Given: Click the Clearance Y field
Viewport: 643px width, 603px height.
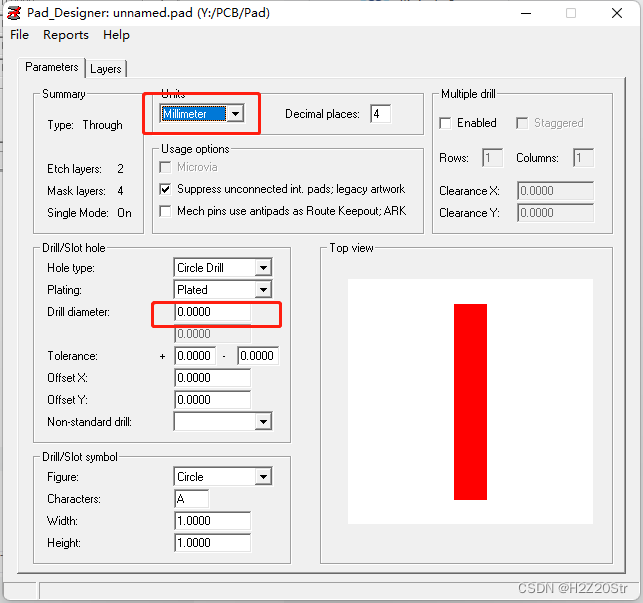Looking at the screenshot, I should click(555, 213).
